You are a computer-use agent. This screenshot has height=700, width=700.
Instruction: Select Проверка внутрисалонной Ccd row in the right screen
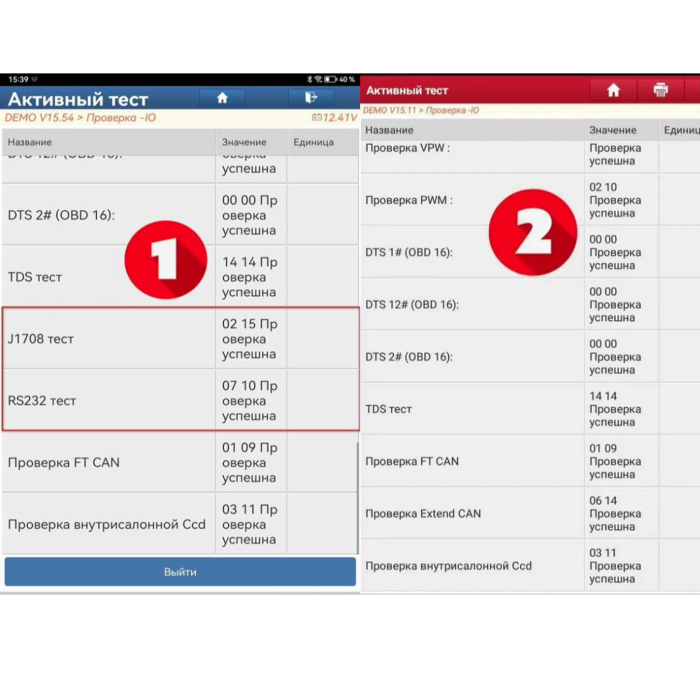(x=530, y=565)
